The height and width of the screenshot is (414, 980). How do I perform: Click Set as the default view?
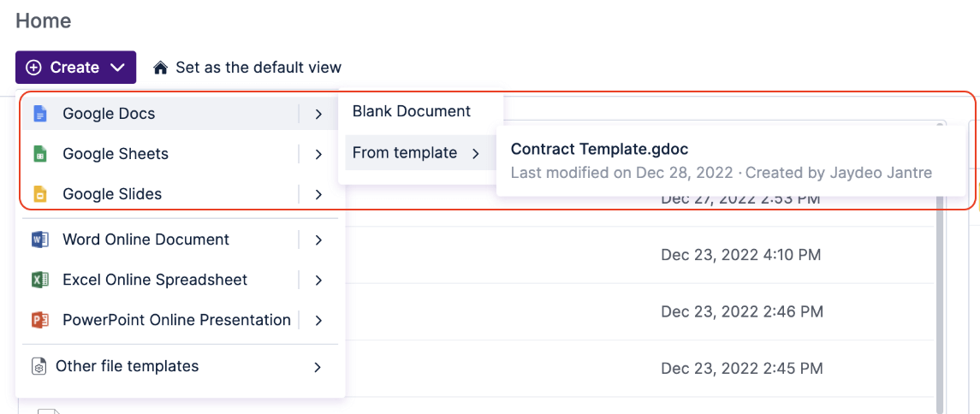258,68
